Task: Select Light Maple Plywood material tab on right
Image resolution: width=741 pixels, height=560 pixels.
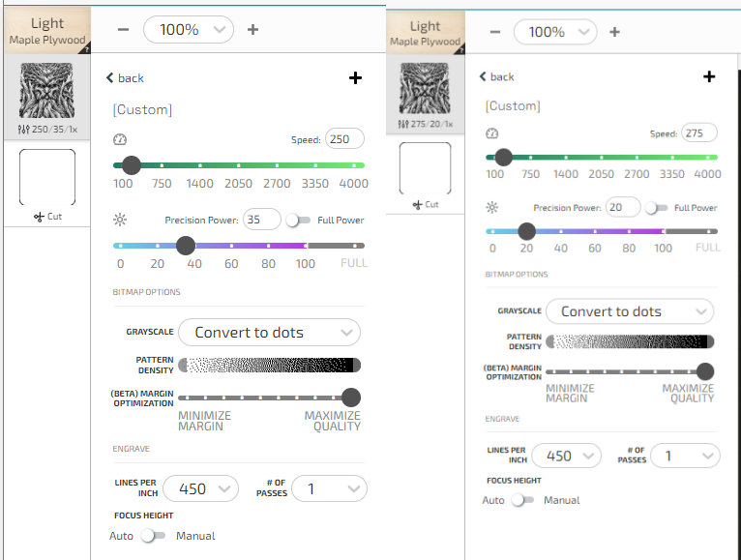Action: pos(426,33)
